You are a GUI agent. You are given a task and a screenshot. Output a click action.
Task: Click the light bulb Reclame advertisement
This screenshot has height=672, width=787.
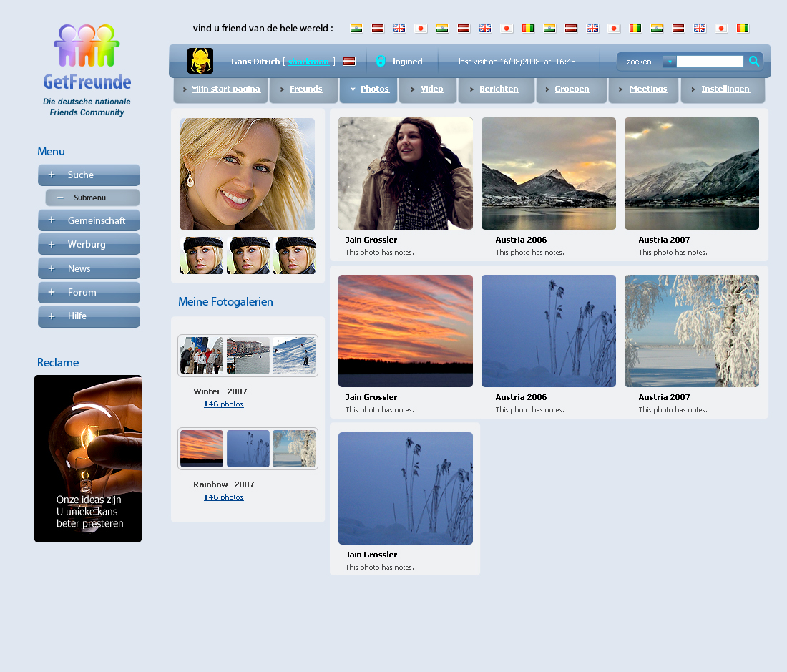point(88,459)
